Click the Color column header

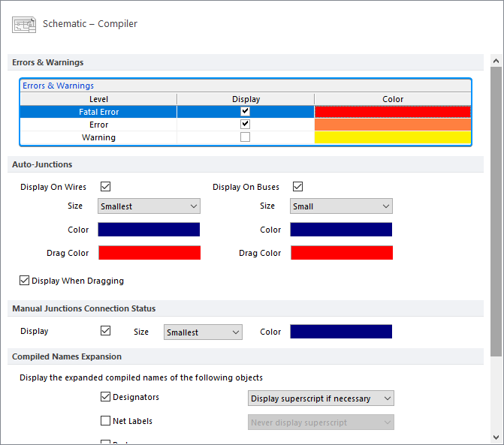point(393,99)
